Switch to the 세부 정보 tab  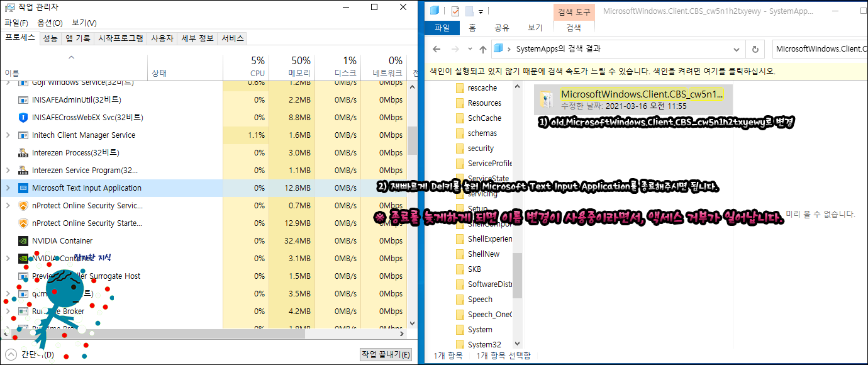198,38
